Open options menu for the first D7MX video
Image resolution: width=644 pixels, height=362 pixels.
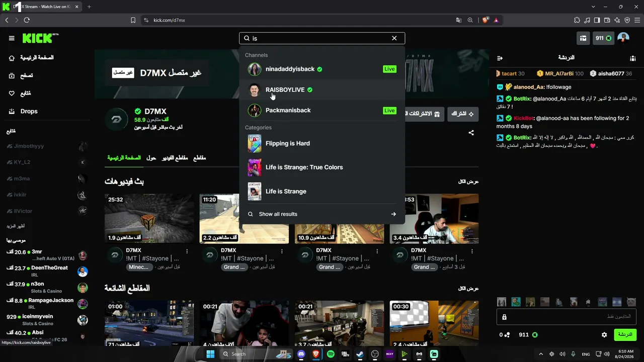[x=187, y=251]
